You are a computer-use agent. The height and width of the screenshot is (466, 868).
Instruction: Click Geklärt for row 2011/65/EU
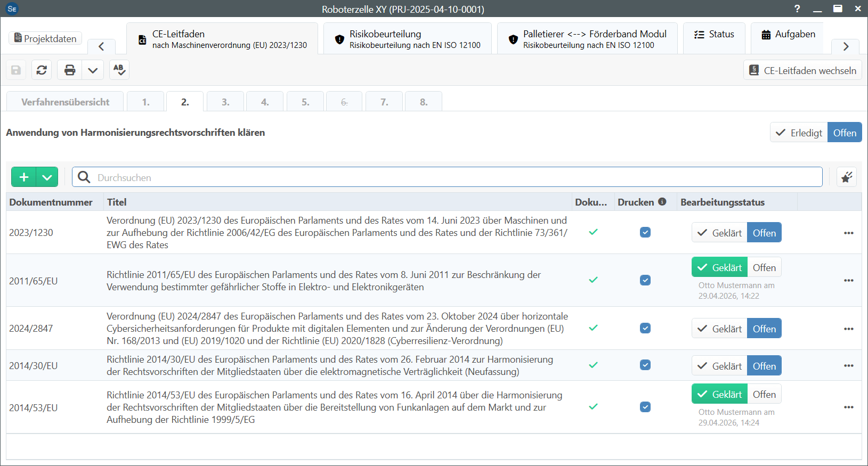(x=719, y=267)
